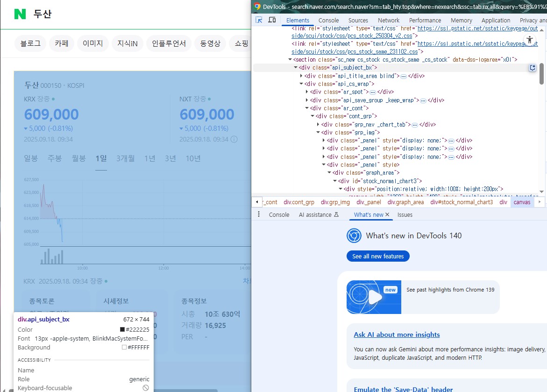The height and width of the screenshot is (392, 547).
Task: Open Ask AI about more insights link
Action: click(x=397, y=335)
